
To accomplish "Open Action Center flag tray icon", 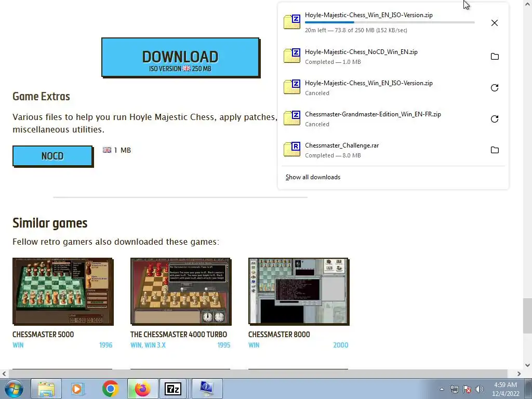I will click(467, 389).
